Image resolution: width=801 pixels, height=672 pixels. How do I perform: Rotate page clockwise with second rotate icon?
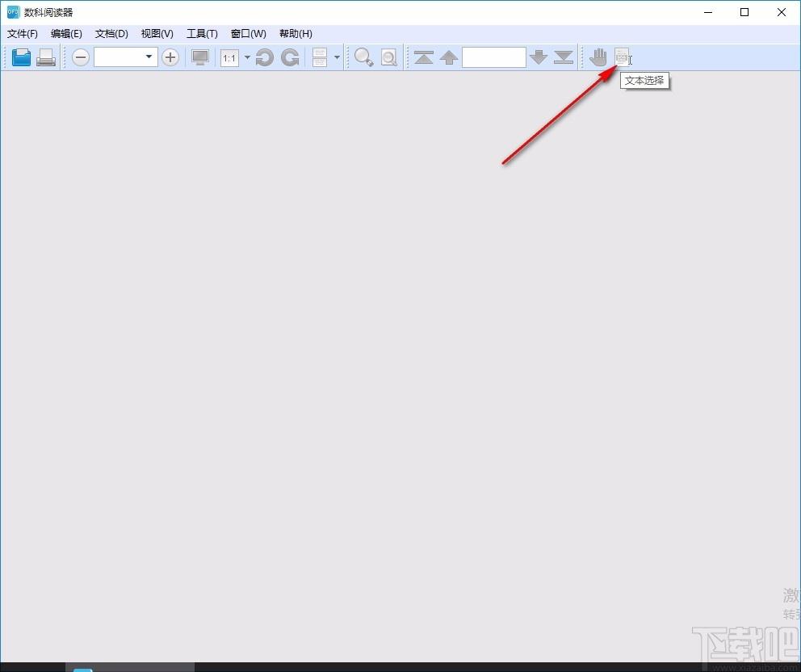[290, 57]
